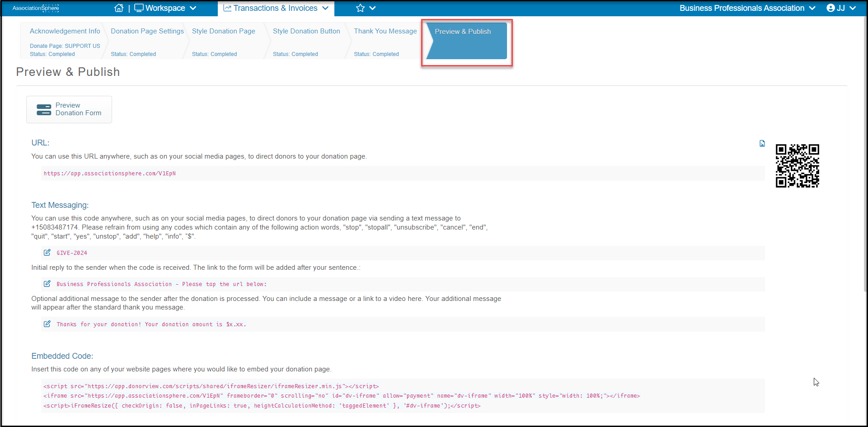Click the Preview & Publish page heading
Screen dimensions: 868x427
(x=68, y=72)
